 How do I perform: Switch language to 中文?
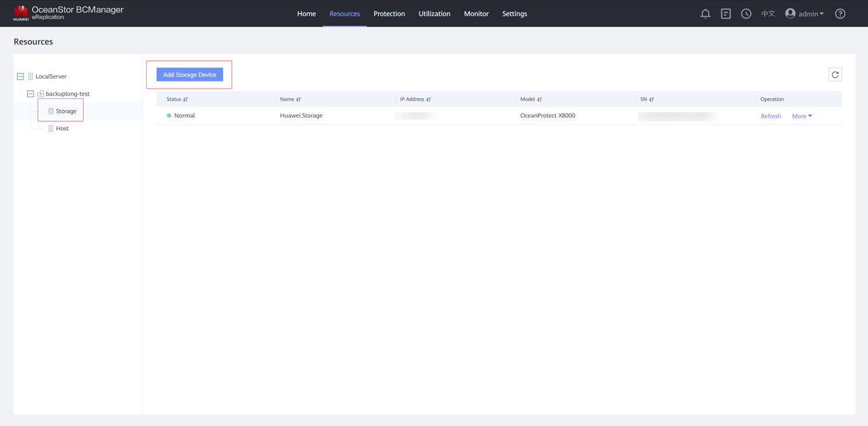(x=768, y=13)
